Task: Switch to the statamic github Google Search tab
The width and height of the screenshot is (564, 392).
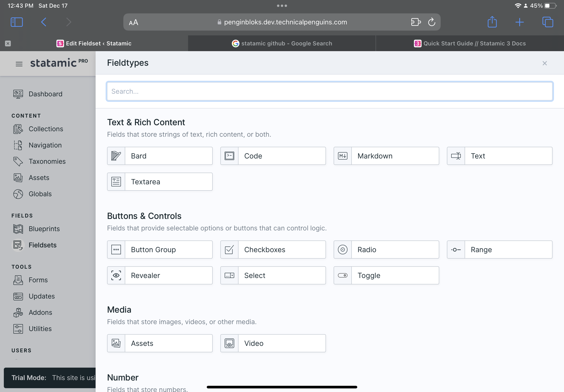Action: tap(282, 44)
